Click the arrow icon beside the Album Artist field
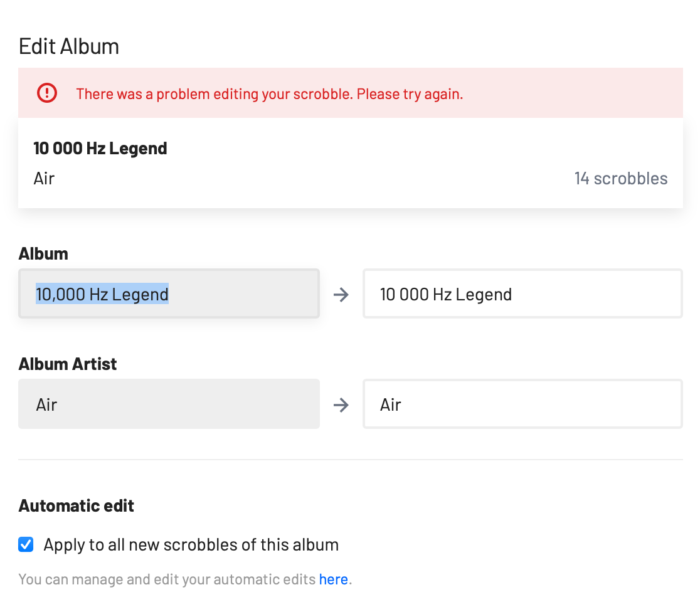 coord(341,404)
